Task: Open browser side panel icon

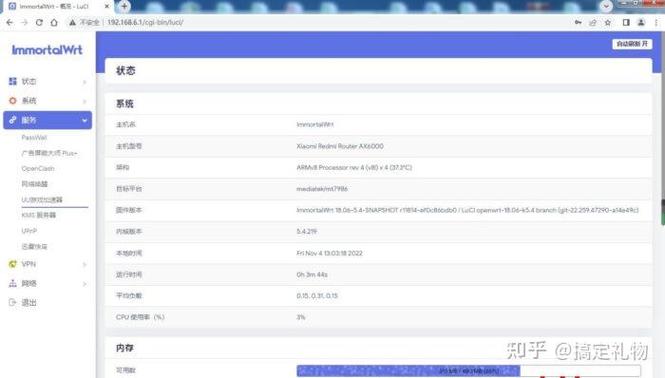Action: coord(626,22)
